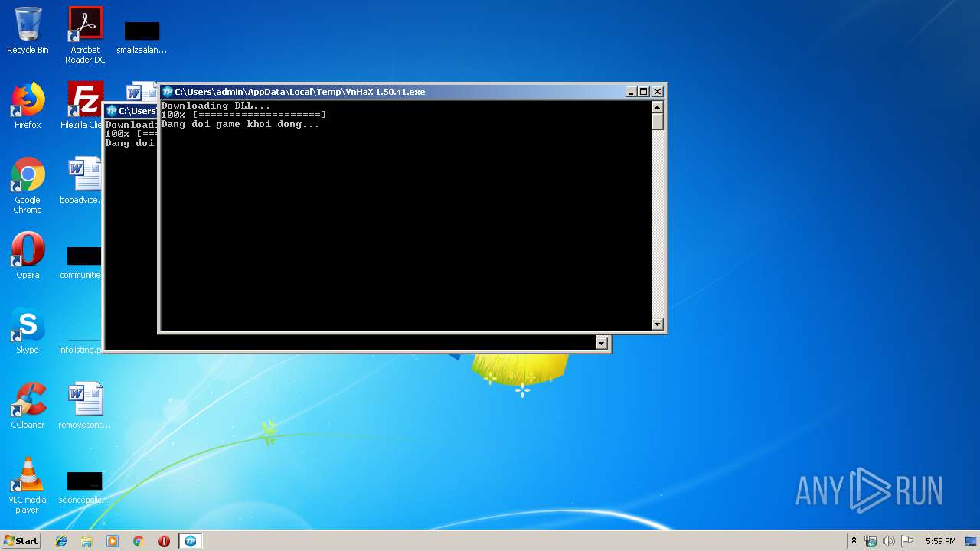Open back console window system menu icon
980x551 pixels.
112,111
